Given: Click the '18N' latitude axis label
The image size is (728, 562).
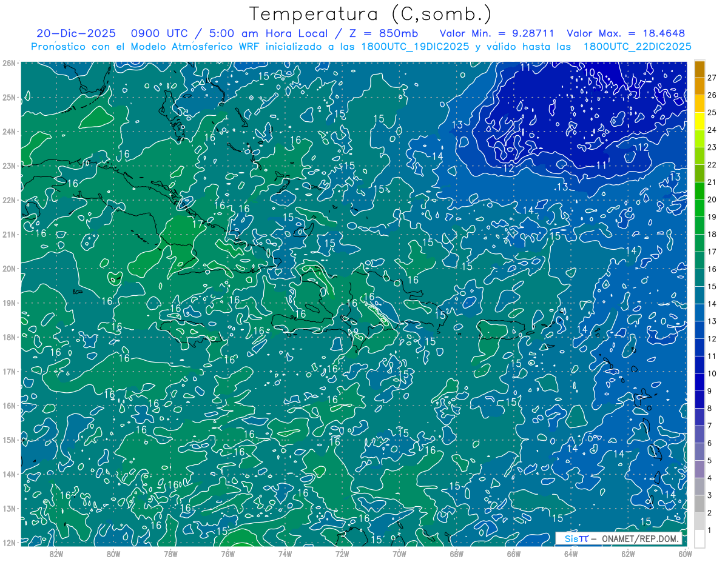Looking at the screenshot, I should point(8,337).
